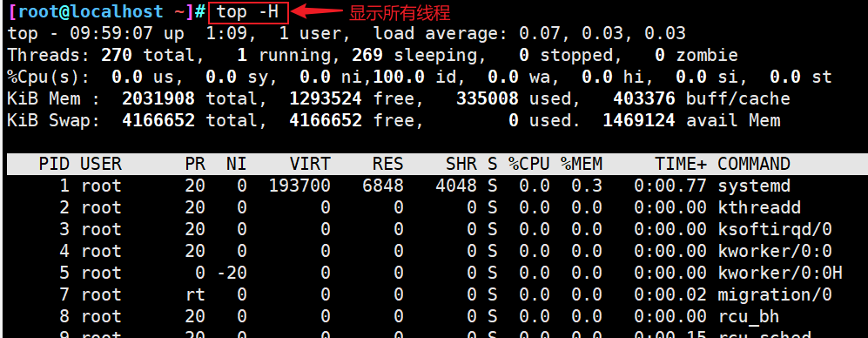Image resolution: width=868 pixels, height=338 pixels.
Task: Click the 335008 used memory value
Action: tap(488, 98)
